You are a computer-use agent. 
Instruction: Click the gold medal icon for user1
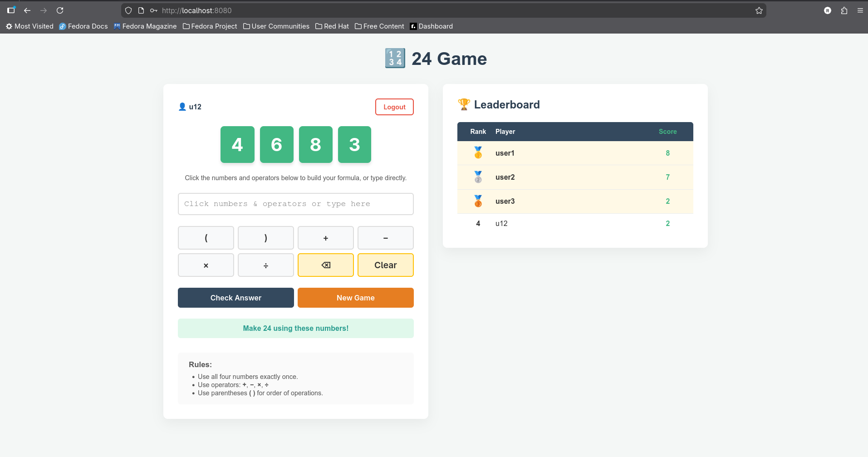pos(478,153)
